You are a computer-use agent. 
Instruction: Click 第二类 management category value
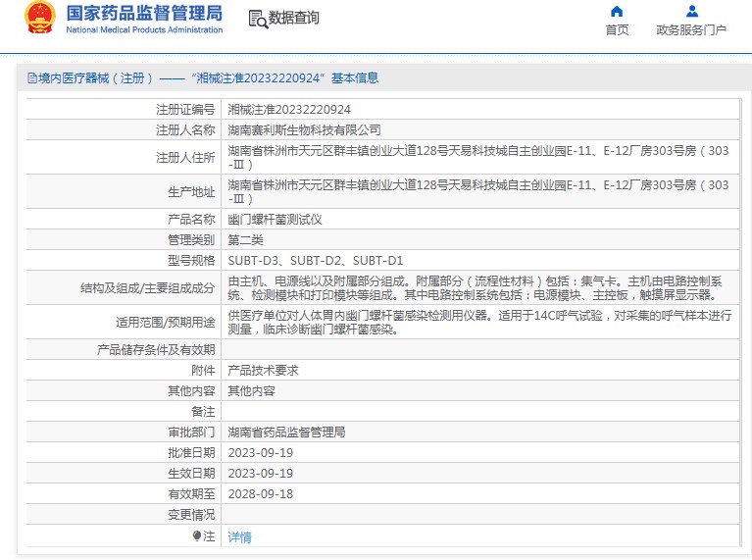click(245, 240)
